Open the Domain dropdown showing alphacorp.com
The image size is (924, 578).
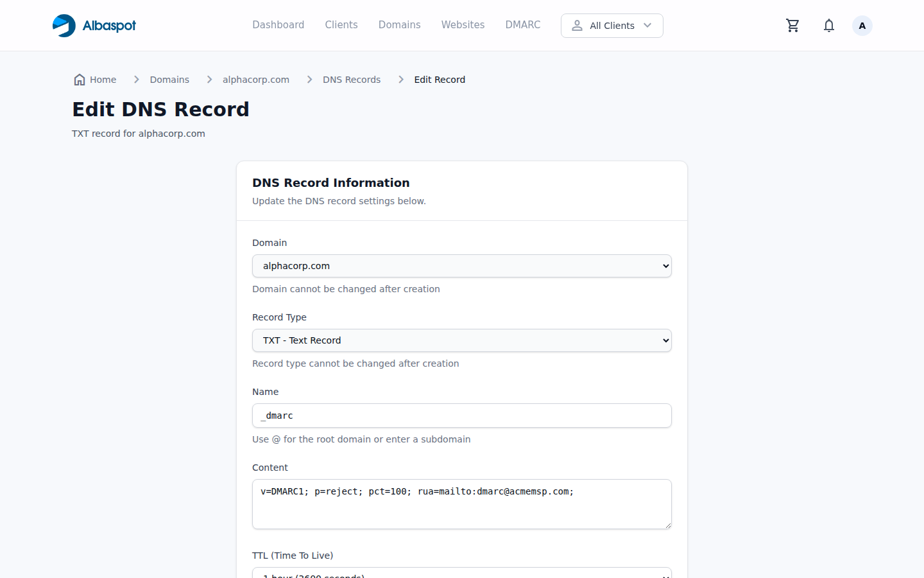tap(462, 265)
